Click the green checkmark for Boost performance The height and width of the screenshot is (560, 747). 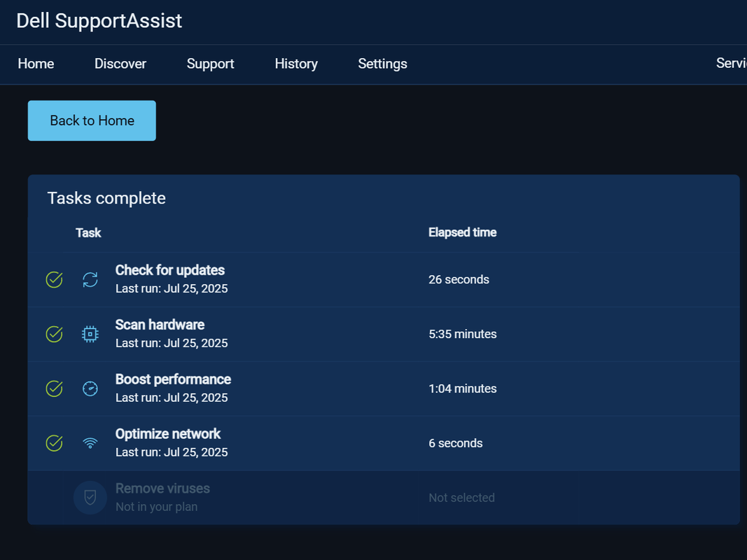tap(55, 388)
